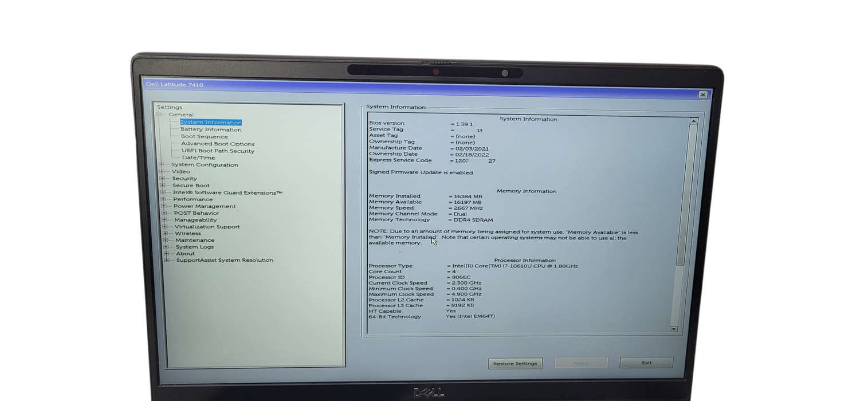This screenshot has width=868, height=401.
Task: Expand the Maintenance node
Action: click(x=166, y=240)
